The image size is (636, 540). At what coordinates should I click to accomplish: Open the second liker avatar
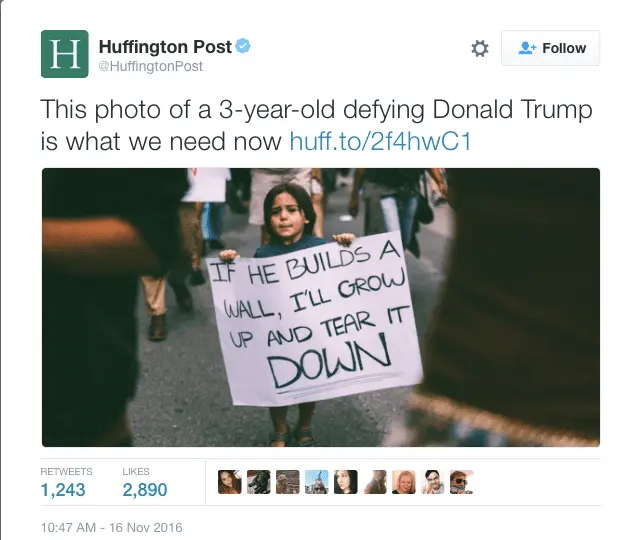tap(259, 482)
